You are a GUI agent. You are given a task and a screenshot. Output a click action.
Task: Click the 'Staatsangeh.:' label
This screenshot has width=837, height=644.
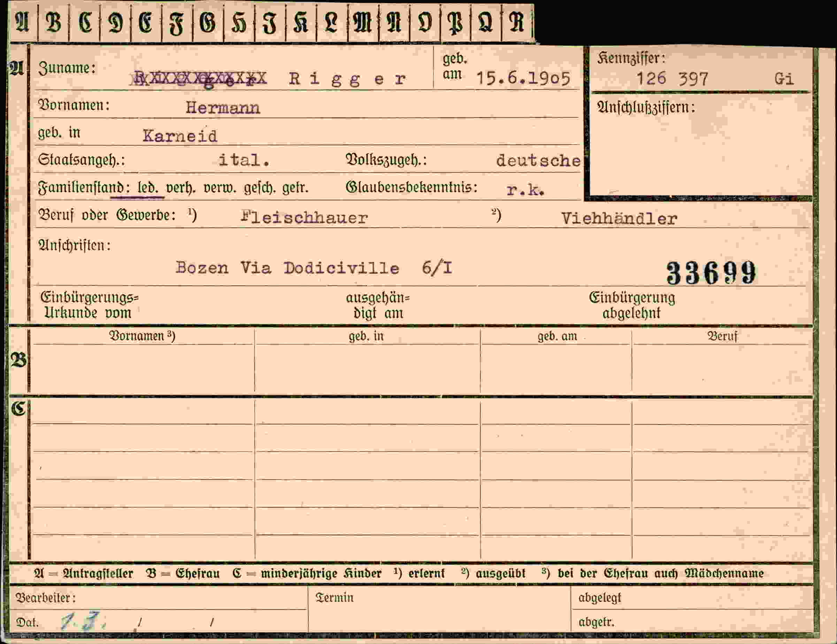[x=81, y=160]
